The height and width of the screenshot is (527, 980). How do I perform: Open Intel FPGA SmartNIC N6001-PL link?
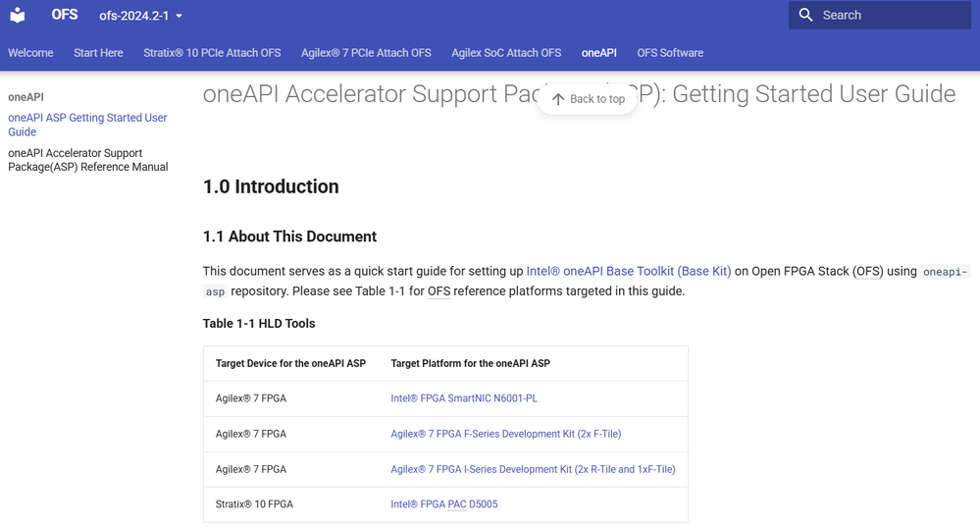tap(464, 398)
